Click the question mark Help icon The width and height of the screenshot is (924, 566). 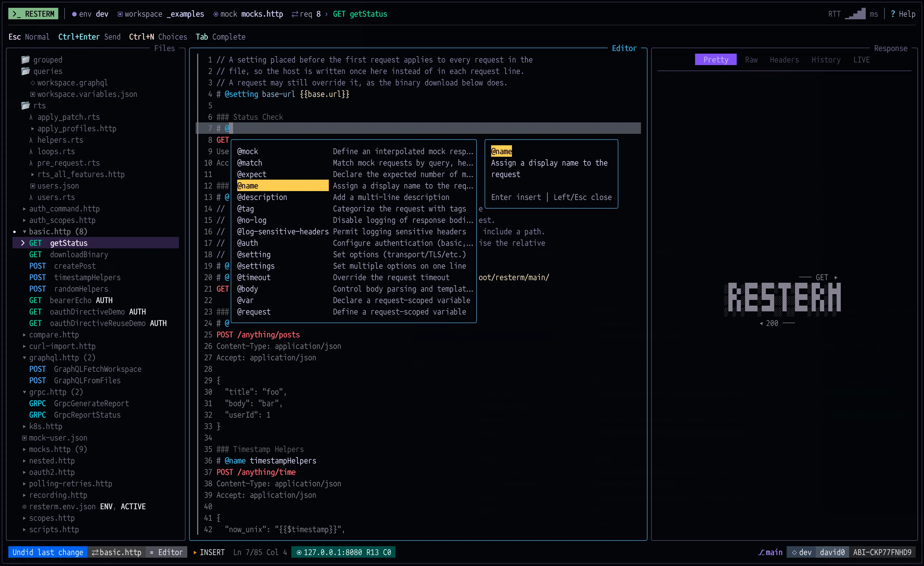coord(893,14)
